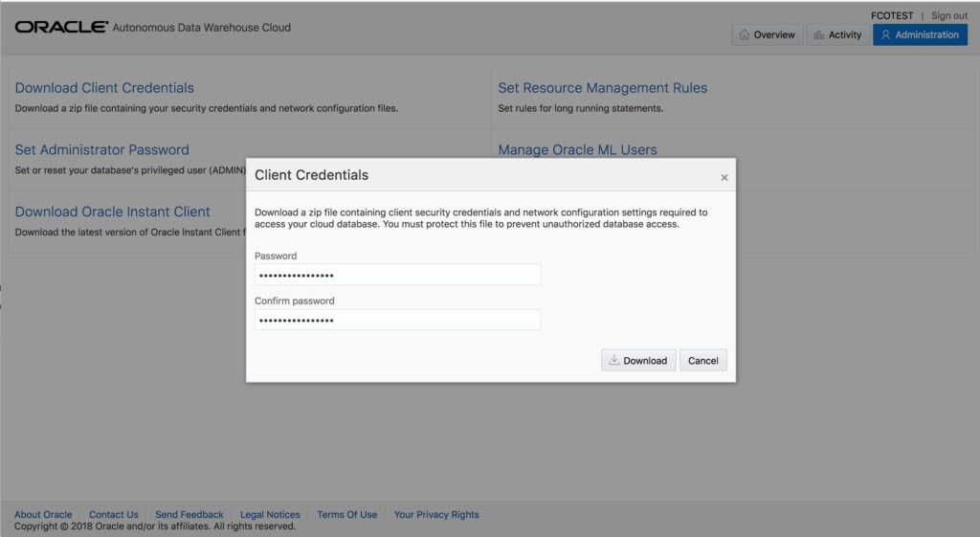View Legal Notices in footer
980x537 pixels.
[270, 514]
